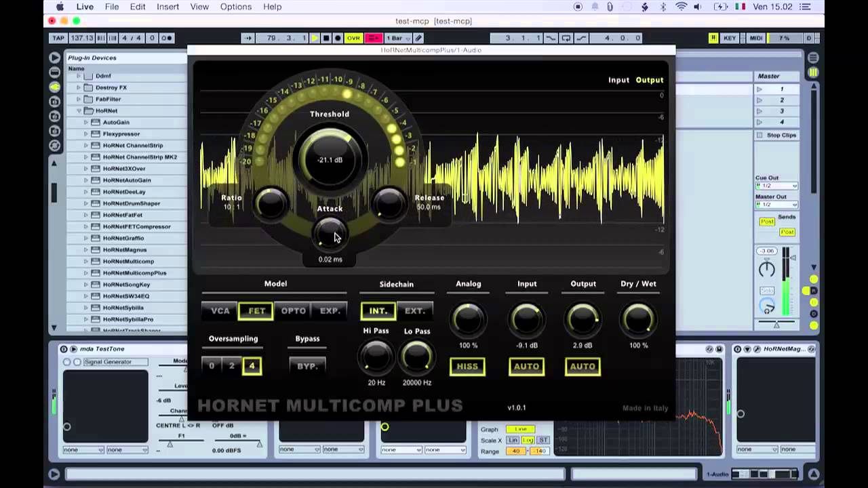Toggle the OVR overdub button
Image resolution: width=868 pixels, height=488 pixels.
(353, 38)
